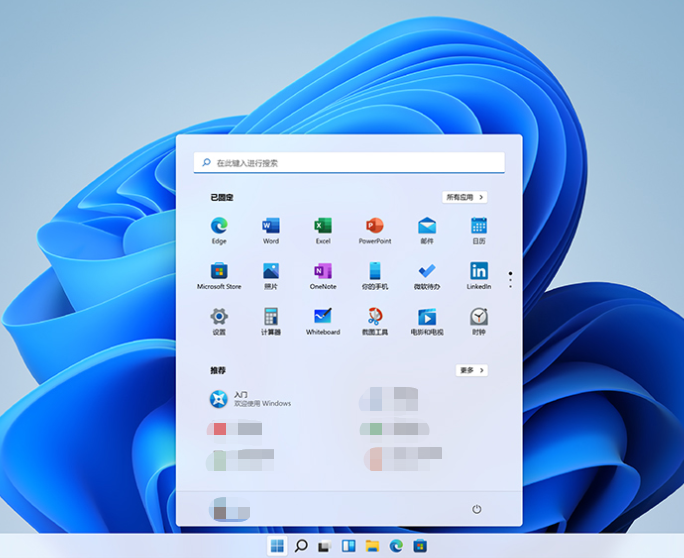Click the search box in Start menu

pos(349,163)
